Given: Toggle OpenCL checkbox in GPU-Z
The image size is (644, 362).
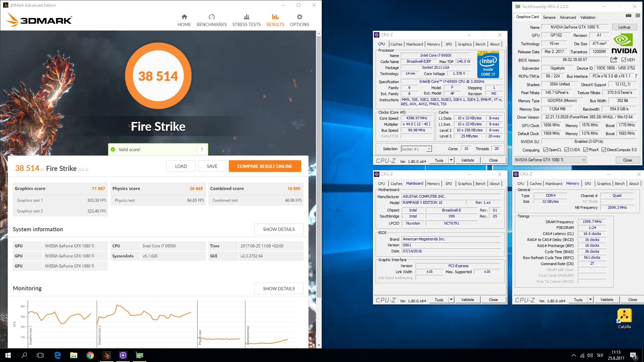Looking at the screenshot, I should [x=545, y=150].
